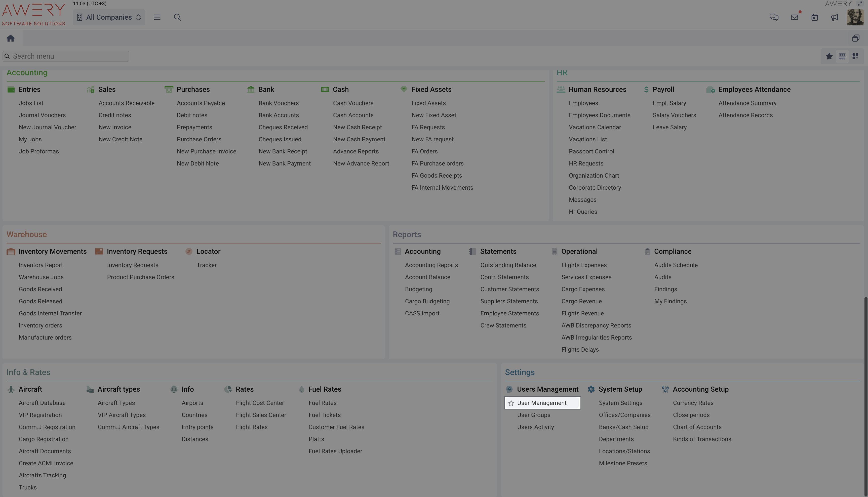The height and width of the screenshot is (497, 868).
Task: Open the calendar icon in header
Action: [x=814, y=17]
